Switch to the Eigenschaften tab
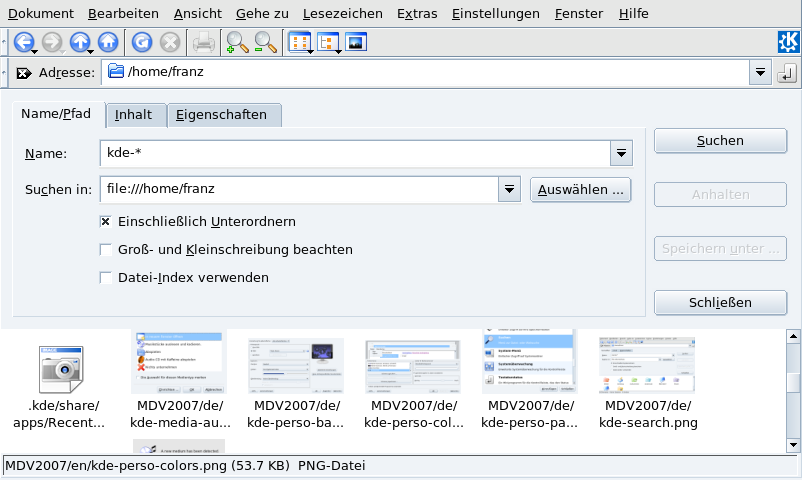The width and height of the screenshot is (802, 480). pyautogui.click(x=221, y=115)
